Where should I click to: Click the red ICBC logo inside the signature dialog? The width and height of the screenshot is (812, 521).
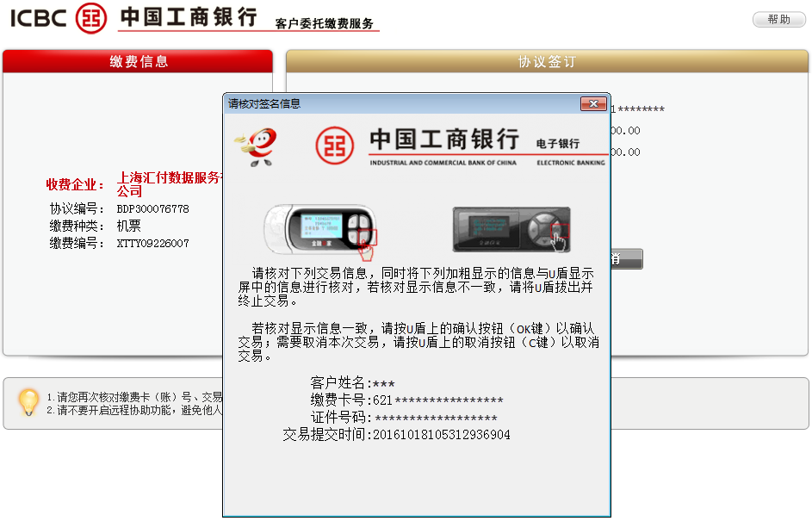(335, 146)
